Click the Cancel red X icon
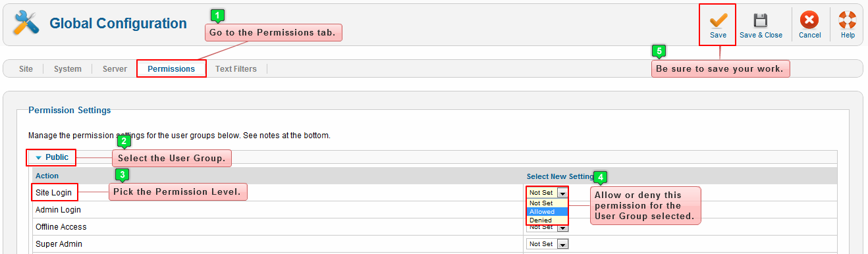The width and height of the screenshot is (868, 254). click(809, 20)
